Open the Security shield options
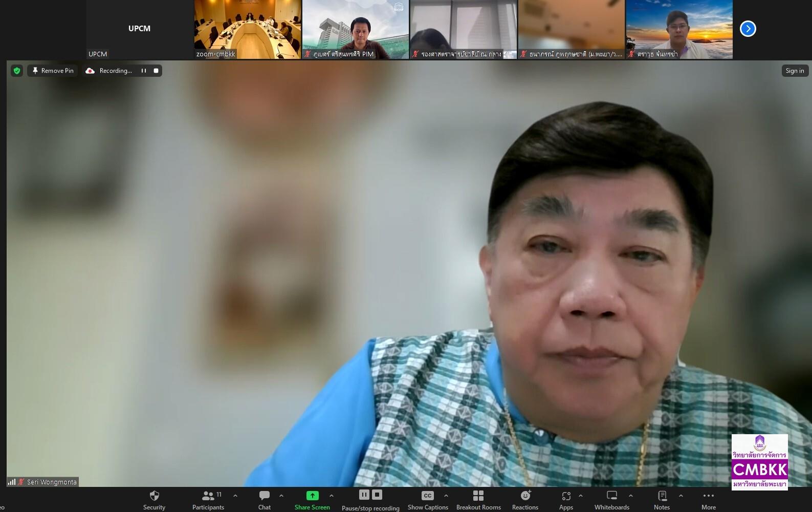The image size is (812, 512). click(154, 500)
